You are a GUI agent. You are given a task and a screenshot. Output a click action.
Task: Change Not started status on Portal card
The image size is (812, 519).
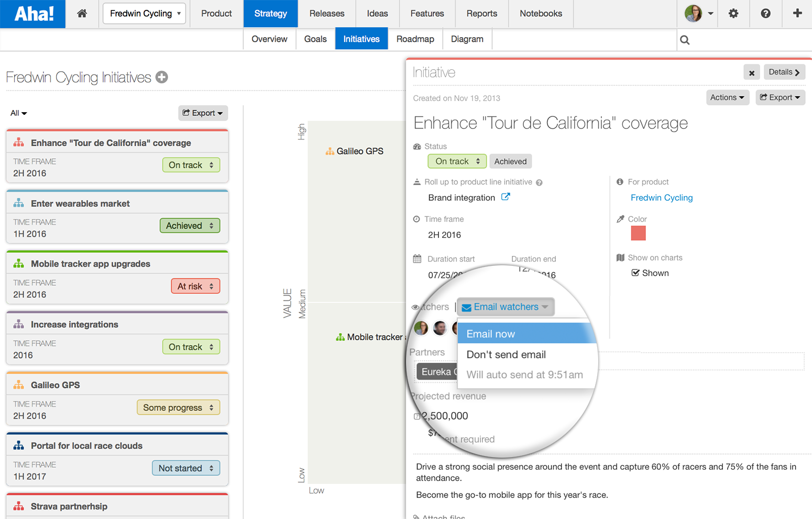click(186, 468)
